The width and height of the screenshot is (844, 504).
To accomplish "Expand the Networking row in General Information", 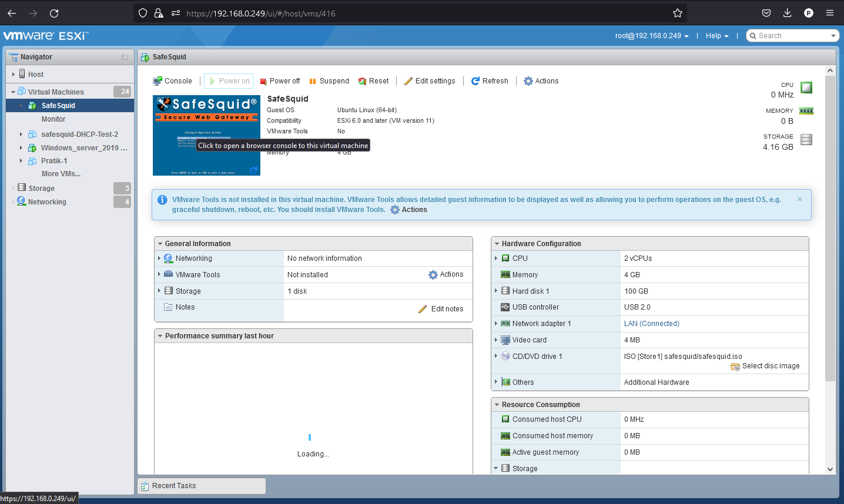I will [x=159, y=258].
